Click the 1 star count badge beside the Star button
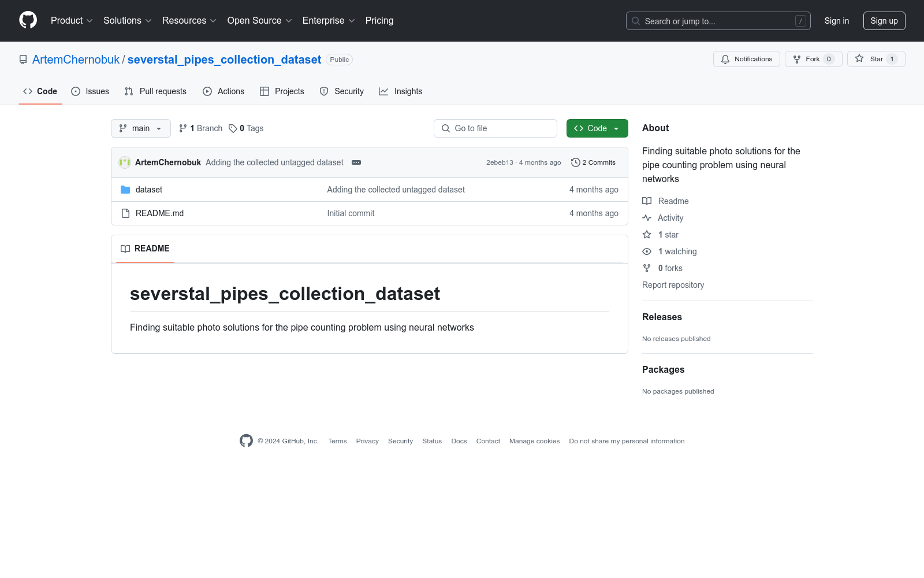The width and height of the screenshot is (924, 578). [x=892, y=59]
